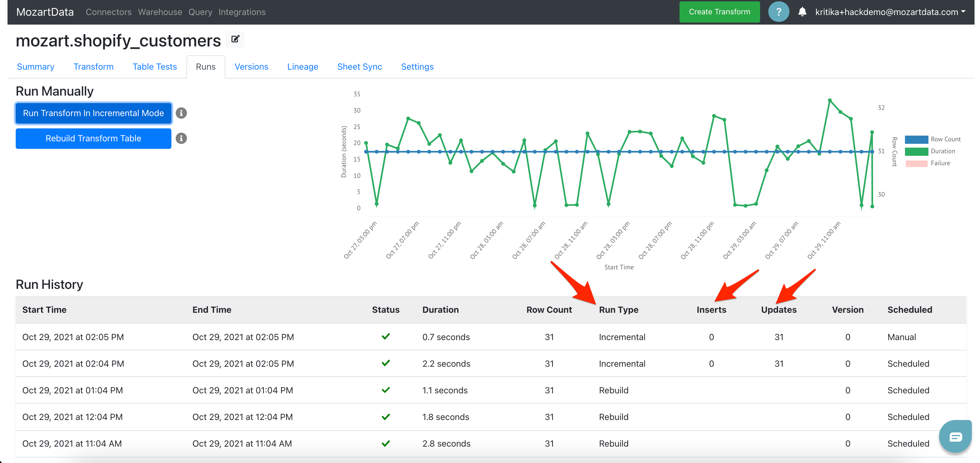Click the highest duration peak point on chart
The height and width of the screenshot is (463, 980).
pos(829,100)
